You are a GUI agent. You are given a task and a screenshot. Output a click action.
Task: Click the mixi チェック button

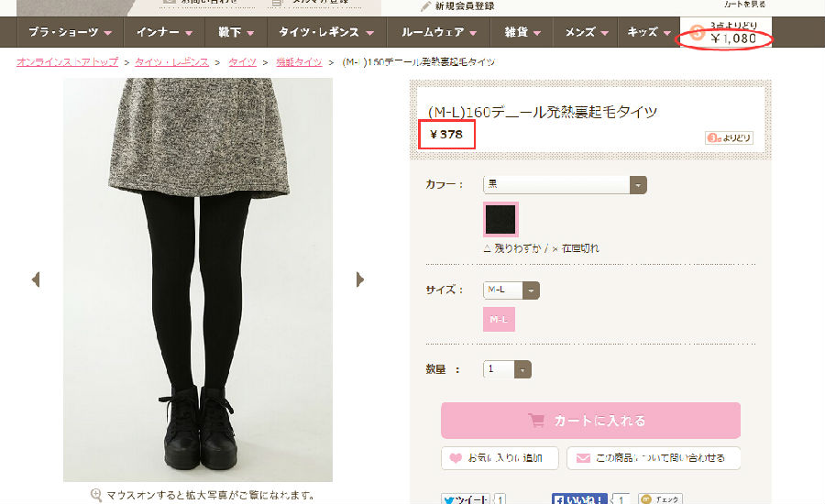click(x=660, y=499)
